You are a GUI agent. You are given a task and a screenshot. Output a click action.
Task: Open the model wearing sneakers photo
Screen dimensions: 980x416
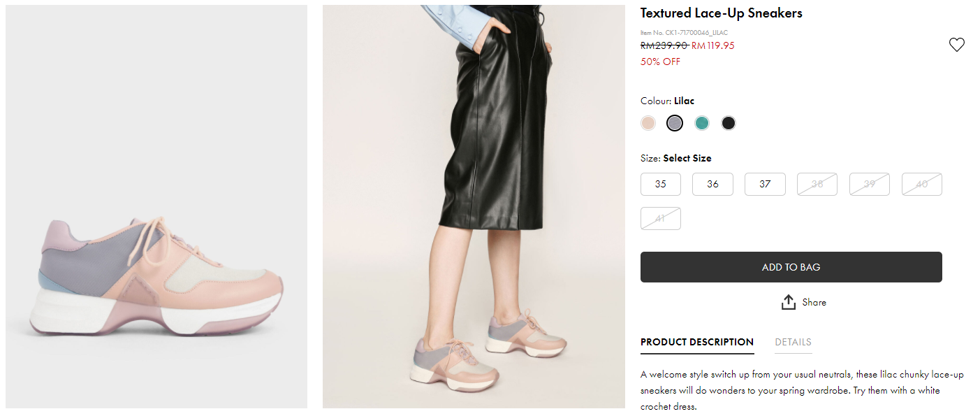pos(474,206)
